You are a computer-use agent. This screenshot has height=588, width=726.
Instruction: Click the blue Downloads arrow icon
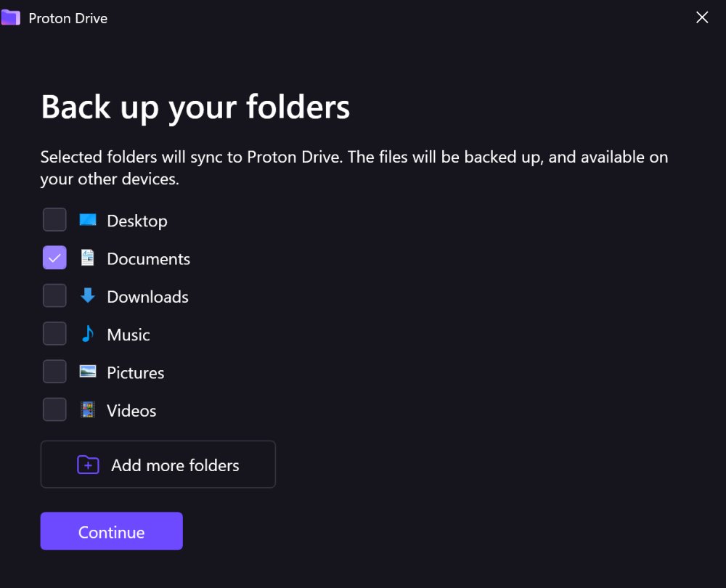point(88,295)
